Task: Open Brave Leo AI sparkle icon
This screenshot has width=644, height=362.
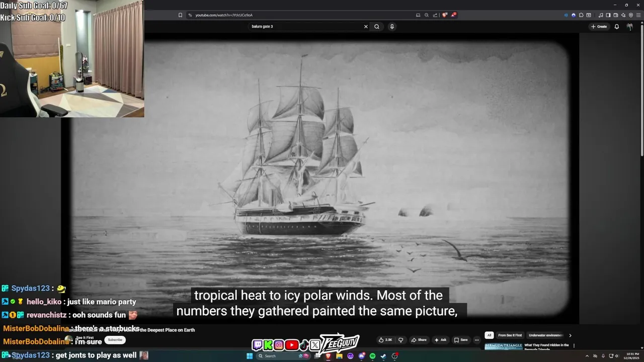Action: pos(623,15)
